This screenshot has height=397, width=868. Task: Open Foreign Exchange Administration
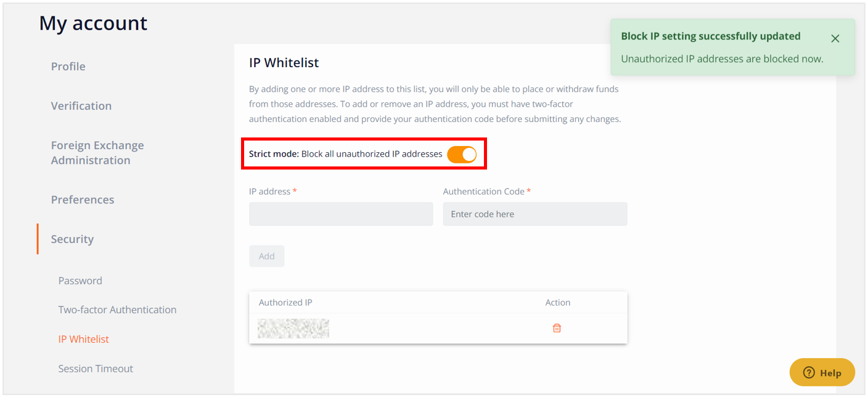click(97, 153)
